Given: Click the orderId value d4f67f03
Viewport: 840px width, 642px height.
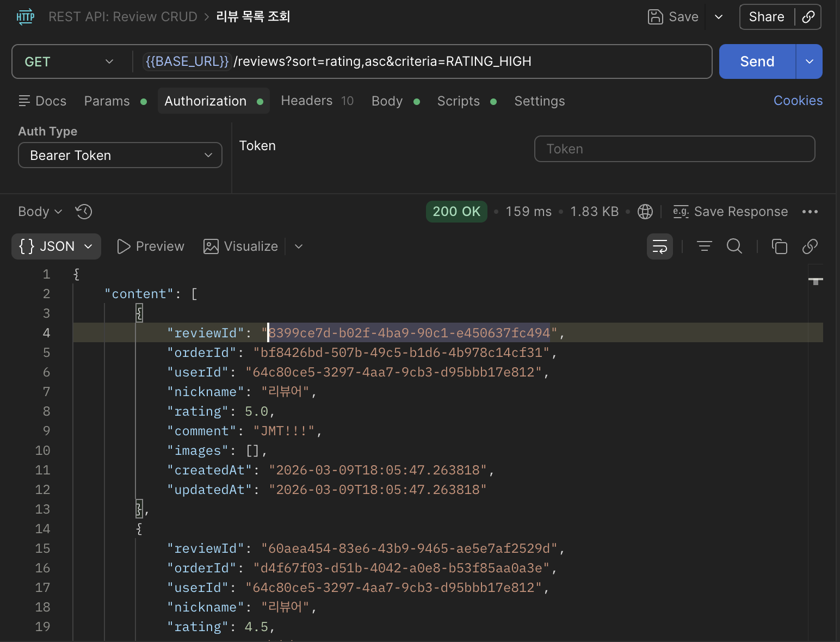Looking at the screenshot, I should (402, 568).
